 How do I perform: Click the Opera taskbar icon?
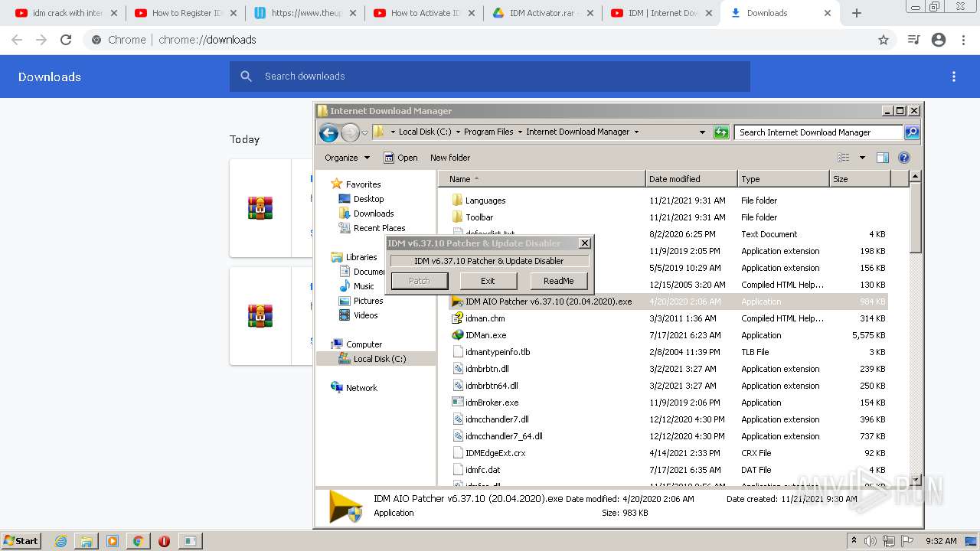tap(164, 541)
